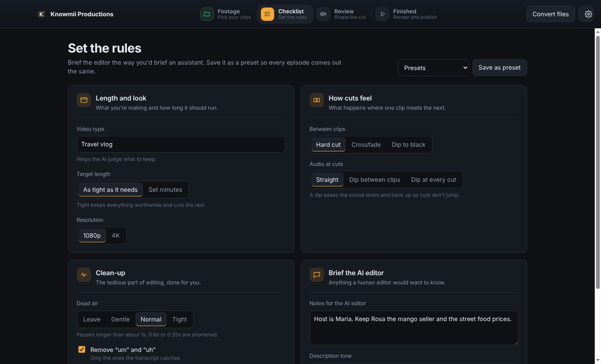Click the scrollbar up arrow
The image size is (601, 364).
[x=598, y=32]
